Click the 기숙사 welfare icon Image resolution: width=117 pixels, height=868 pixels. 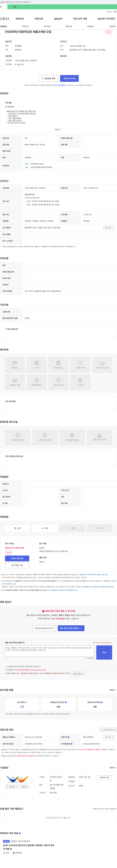(37, 365)
